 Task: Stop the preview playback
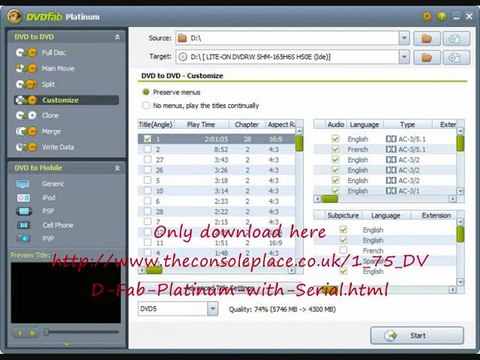pos(32,333)
